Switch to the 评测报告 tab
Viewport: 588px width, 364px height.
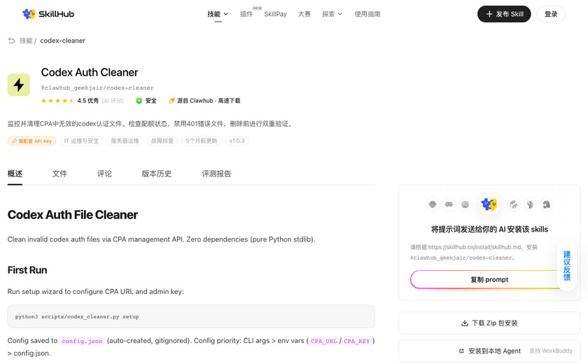click(x=216, y=174)
